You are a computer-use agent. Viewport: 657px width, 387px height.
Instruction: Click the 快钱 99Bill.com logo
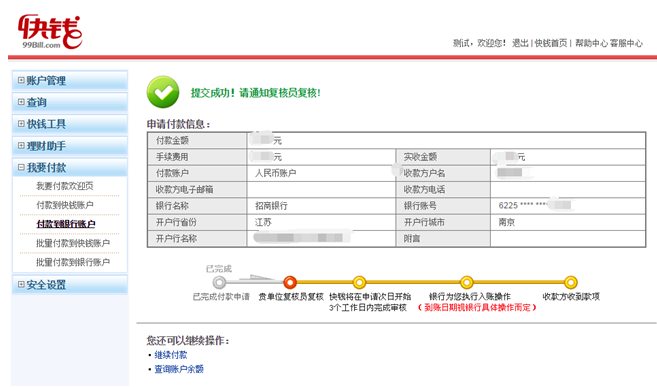[50, 32]
